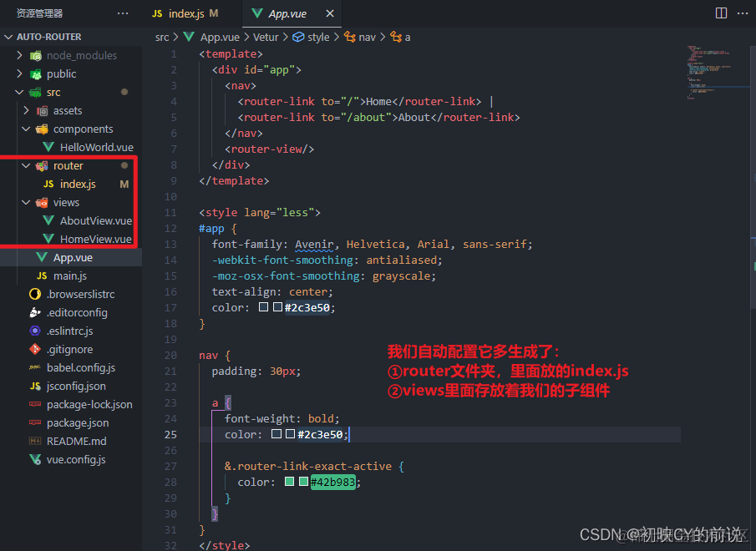Click the ESLint icon beside .eslintrc.js

tap(35, 331)
